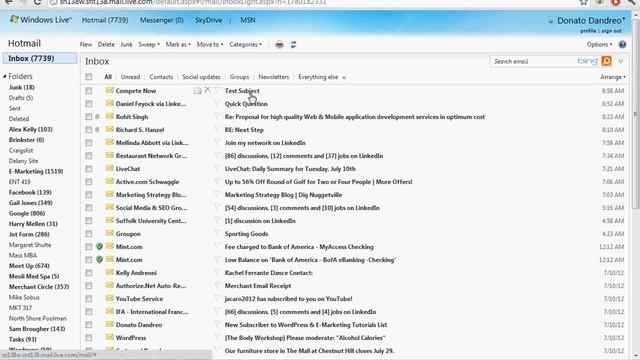The height and width of the screenshot is (360, 640).
Task: Click flag icon for Quick Question email
Action: click(217, 104)
